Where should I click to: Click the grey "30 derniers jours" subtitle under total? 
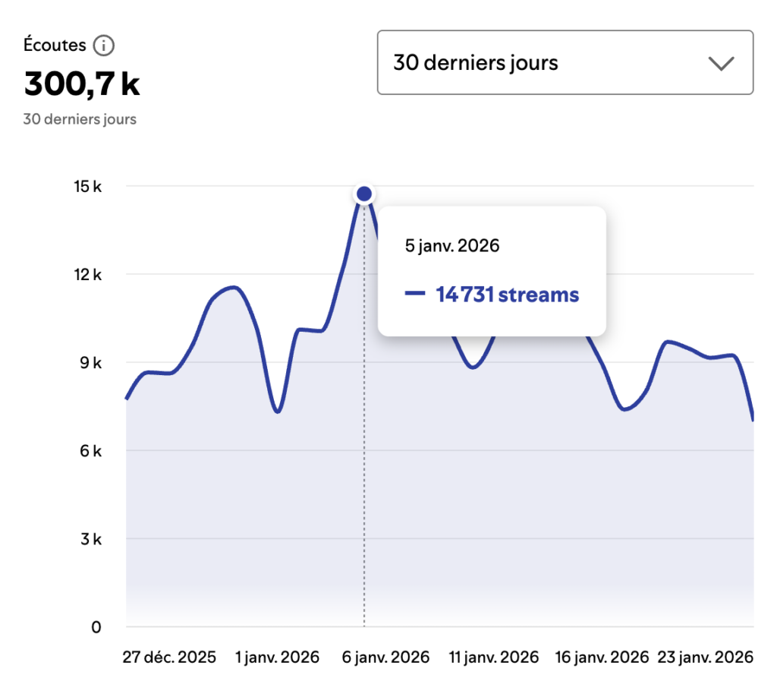80,119
